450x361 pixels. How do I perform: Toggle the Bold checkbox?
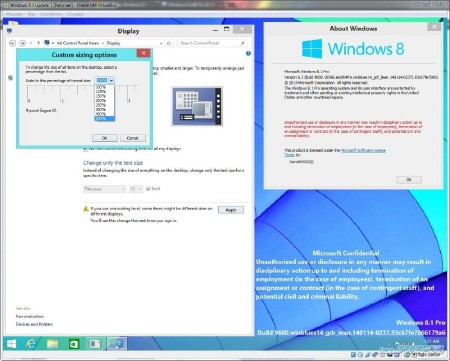point(148,189)
